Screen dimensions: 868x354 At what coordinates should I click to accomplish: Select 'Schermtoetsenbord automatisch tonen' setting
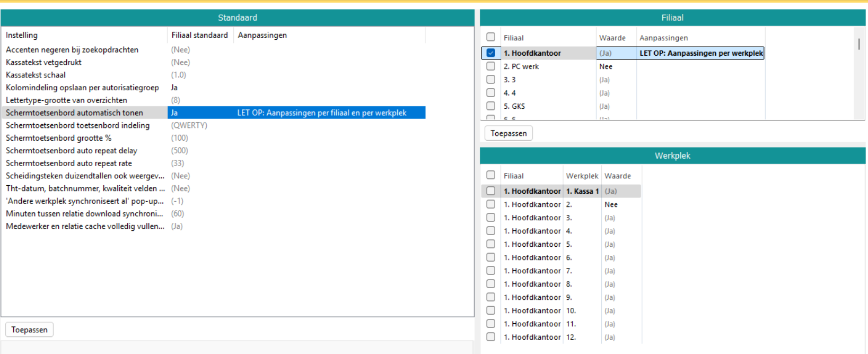point(74,113)
